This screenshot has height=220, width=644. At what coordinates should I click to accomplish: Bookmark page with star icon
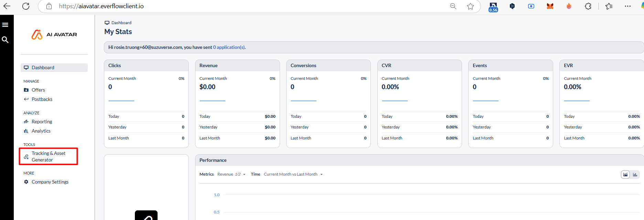[470, 6]
